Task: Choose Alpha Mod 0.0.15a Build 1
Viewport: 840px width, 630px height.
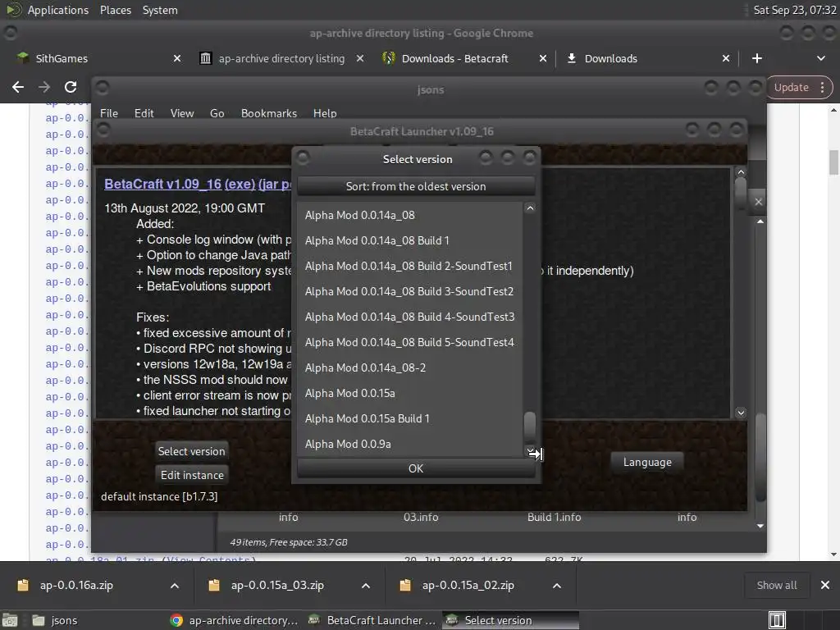Action: (x=410, y=419)
